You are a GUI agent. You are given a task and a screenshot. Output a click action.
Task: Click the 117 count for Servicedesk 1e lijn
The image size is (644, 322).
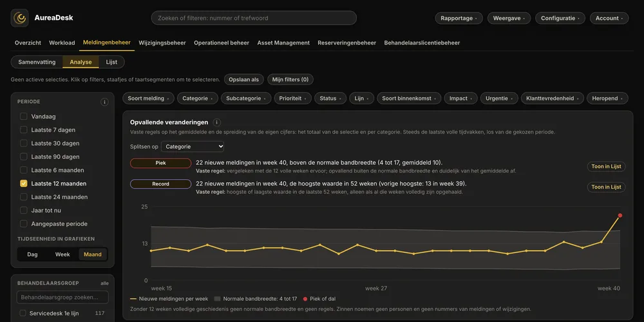point(100,313)
